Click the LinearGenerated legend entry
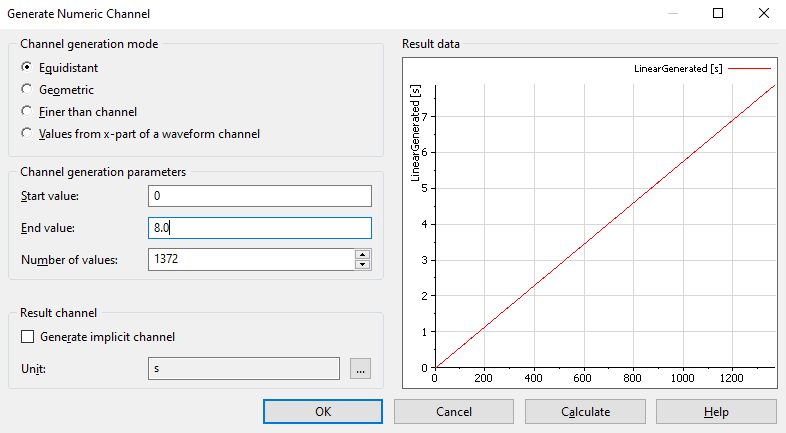This screenshot has width=786, height=433. [x=678, y=69]
